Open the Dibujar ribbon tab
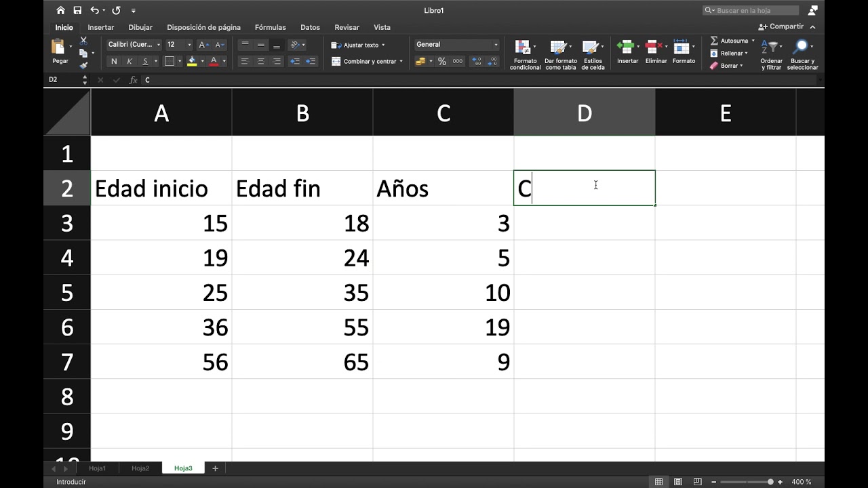Image resolution: width=868 pixels, height=488 pixels. point(140,28)
